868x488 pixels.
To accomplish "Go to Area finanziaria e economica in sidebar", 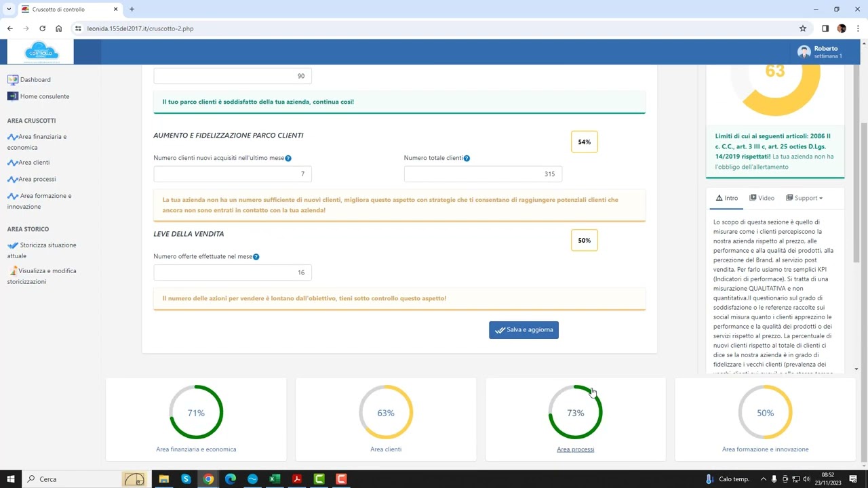I will pos(42,137).
